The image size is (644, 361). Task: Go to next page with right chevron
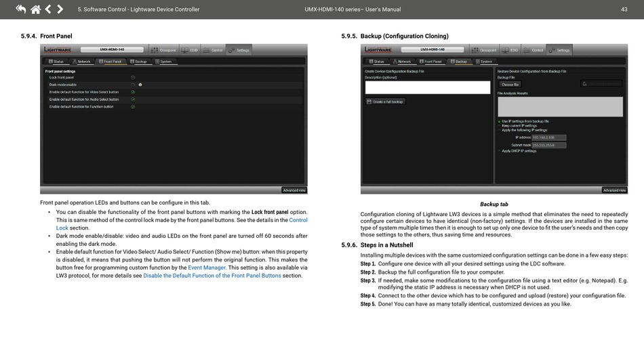[x=60, y=9]
